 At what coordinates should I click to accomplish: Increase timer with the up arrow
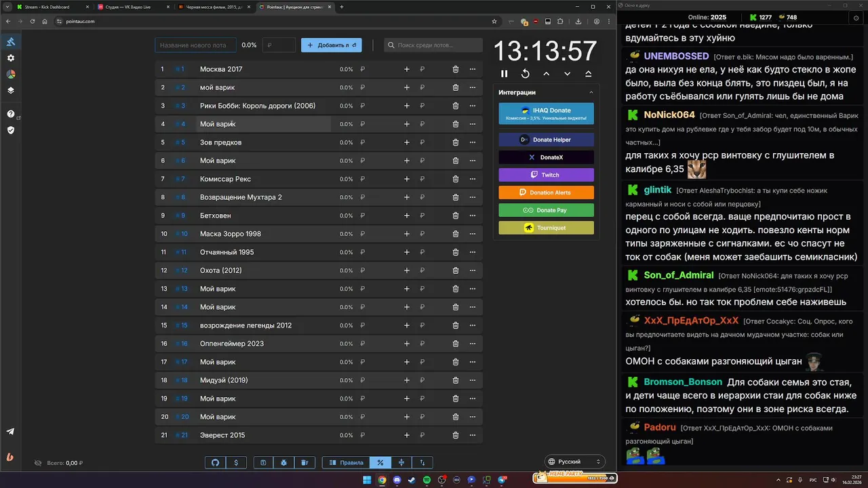(x=546, y=74)
